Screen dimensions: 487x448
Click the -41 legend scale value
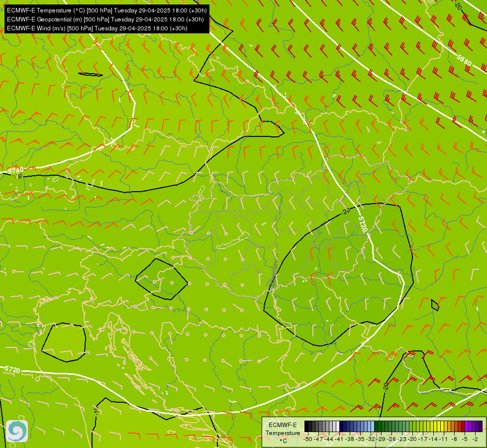339,439
